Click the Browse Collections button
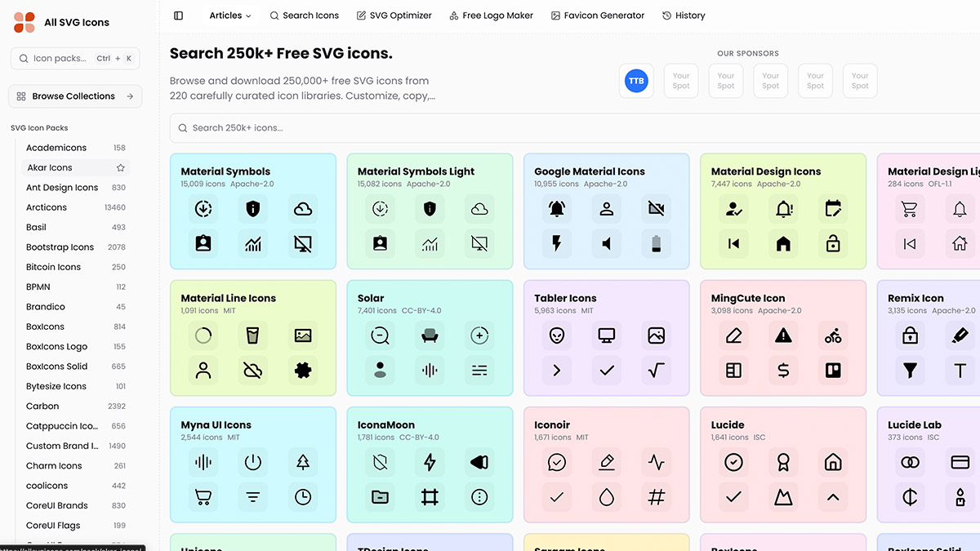 tap(75, 96)
